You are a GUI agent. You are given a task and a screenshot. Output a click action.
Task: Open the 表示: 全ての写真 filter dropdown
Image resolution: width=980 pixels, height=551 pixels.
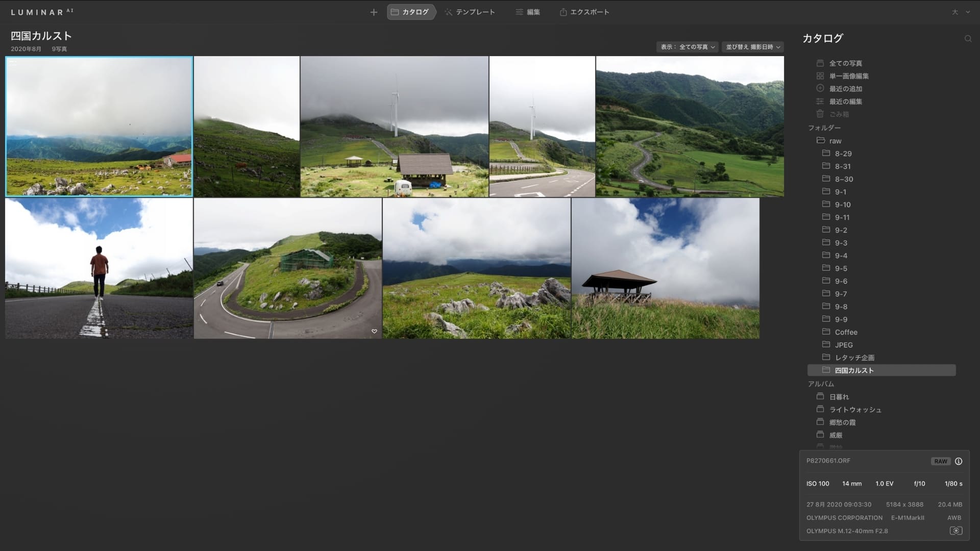click(x=687, y=47)
